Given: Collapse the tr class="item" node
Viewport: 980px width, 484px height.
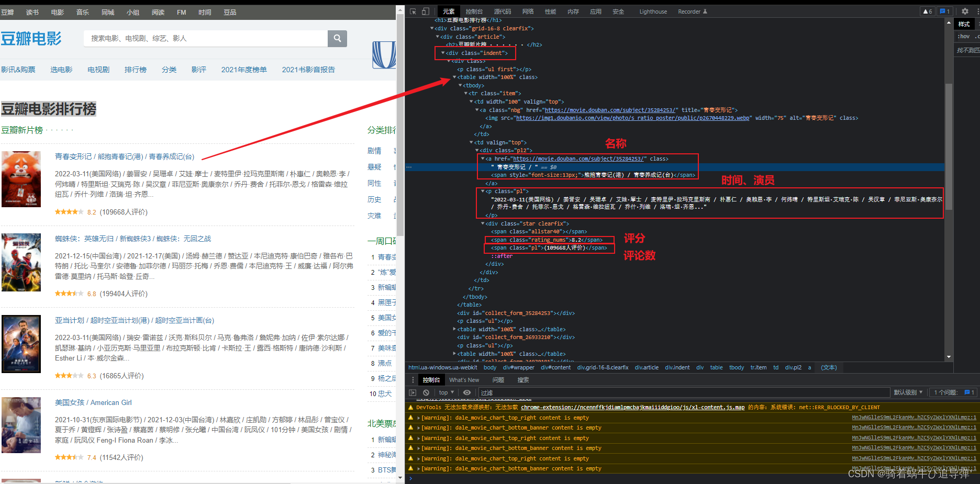Looking at the screenshot, I should coord(466,93).
